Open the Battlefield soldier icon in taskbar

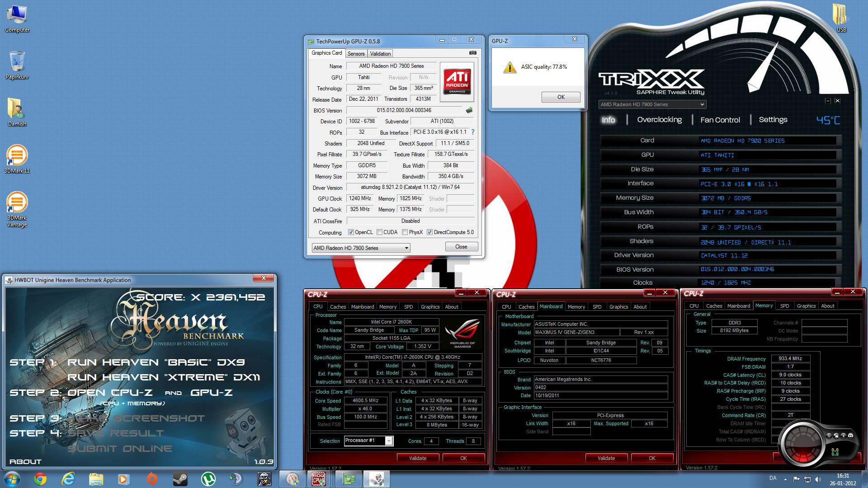click(264, 479)
